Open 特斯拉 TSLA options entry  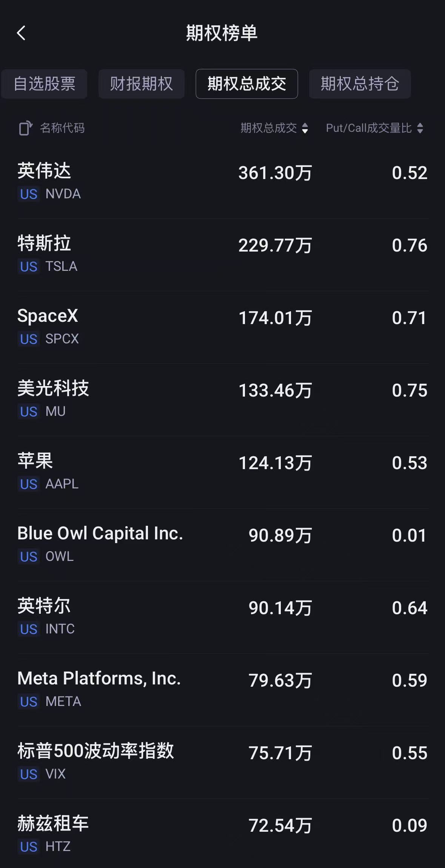[223, 255]
